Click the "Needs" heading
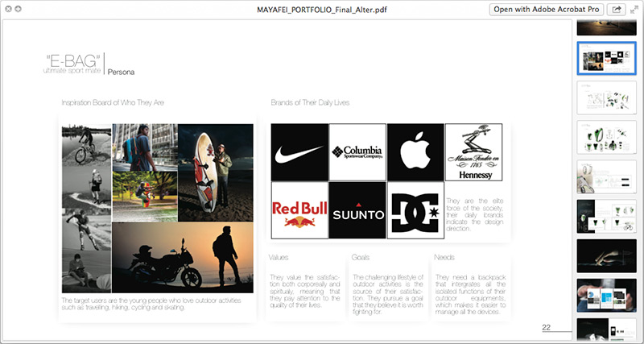Viewport: 644px width, 344px height. (444, 258)
